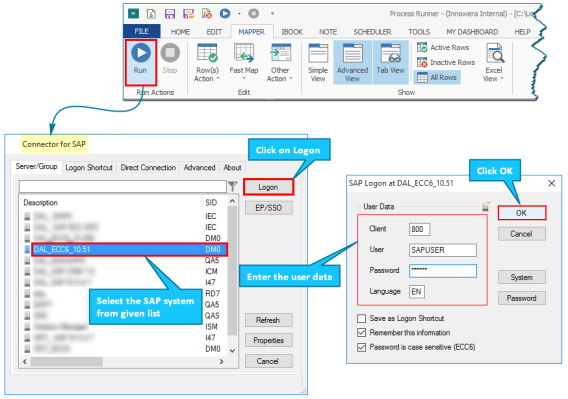Click Cancel in SAP Logon dialog
Screen dimensions: 568x399
pyautogui.click(x=522, y=234)
